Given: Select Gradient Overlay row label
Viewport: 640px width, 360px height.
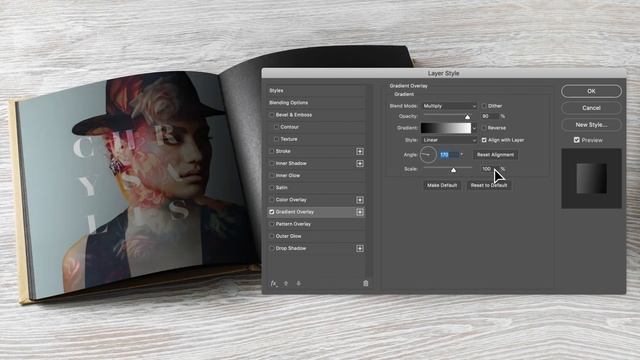Looking at the screenshot, I should click(295, 212).
